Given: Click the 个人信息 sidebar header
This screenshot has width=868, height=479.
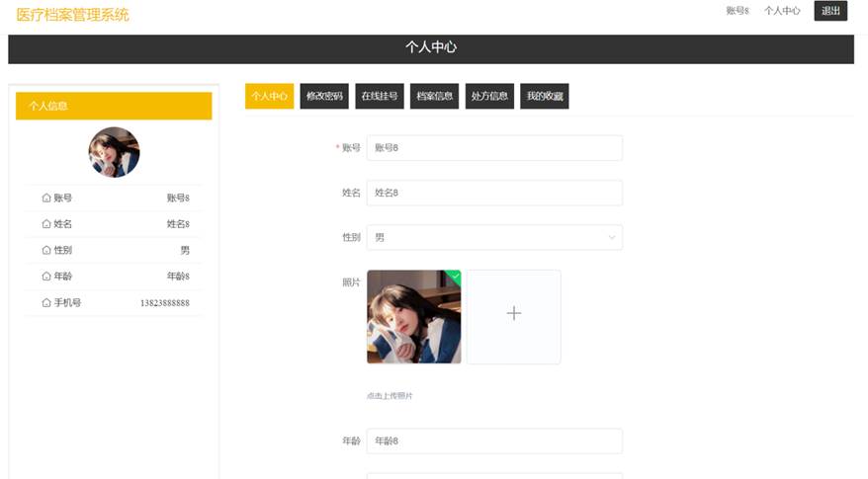Looking at the screenshot, I should point(114,106).
